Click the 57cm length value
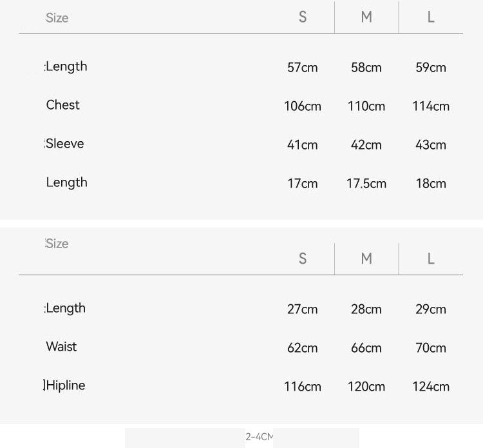483x448 pixels. coord(303,68)
